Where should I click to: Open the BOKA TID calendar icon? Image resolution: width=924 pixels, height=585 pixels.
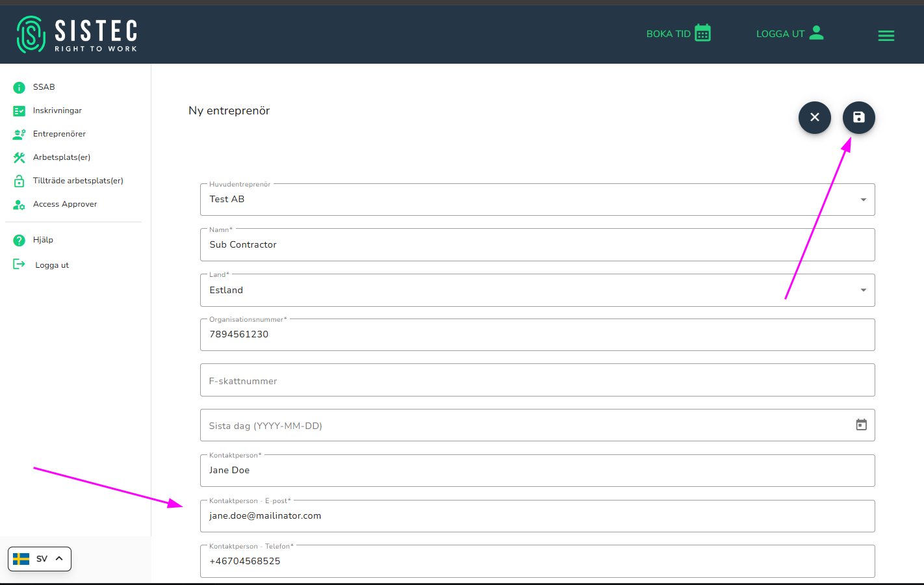tap(702, 33)
